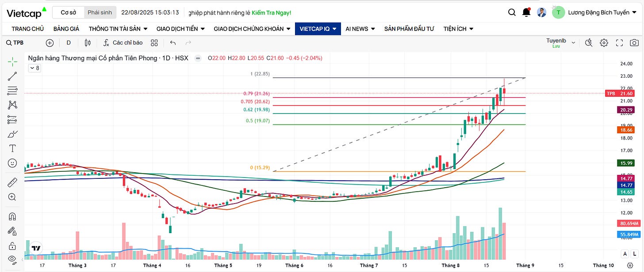The width and height of the screenshot is (644, 272).
Task: Select the XABCD pattern tool
Action: [x=12, y=105]
